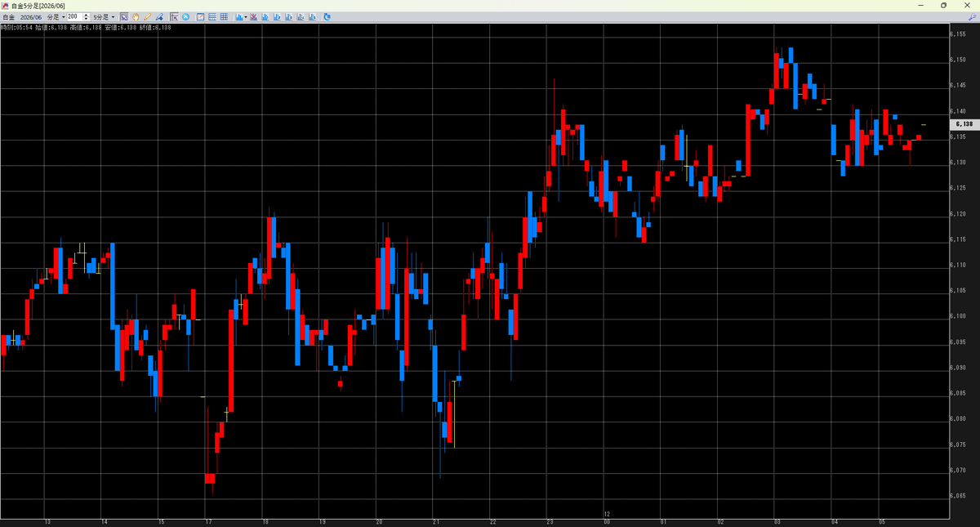Screen dimensions: 980x527
Task: Click the 6,100 price axis label
Action: coord(959,316)
